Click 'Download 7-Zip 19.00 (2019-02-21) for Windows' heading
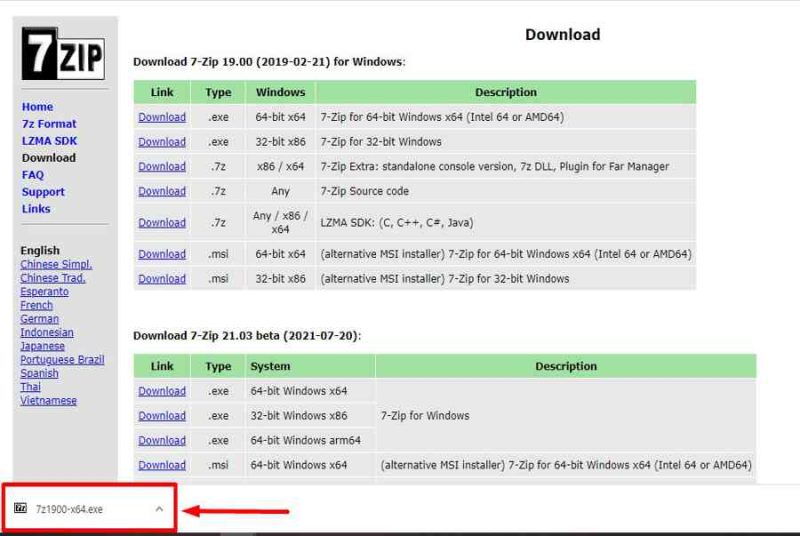Image resolution: width=800 pixels, height=536 pixels. 269,62
